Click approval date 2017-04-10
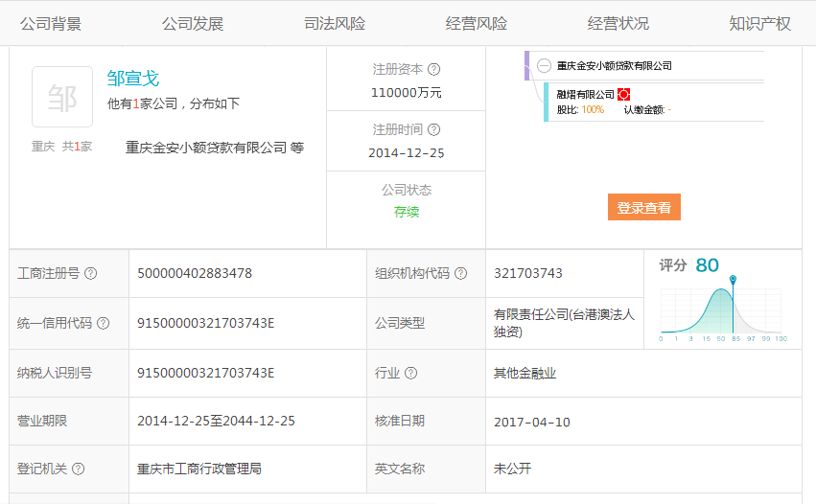The image size is (816, 504). 532,422
